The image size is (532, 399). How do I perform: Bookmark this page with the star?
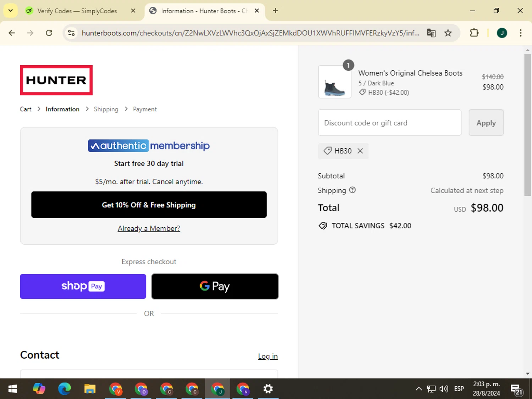click(x=448, y=33)
